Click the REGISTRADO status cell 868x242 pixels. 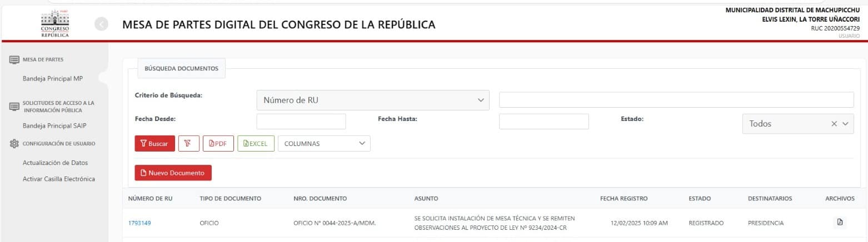point(706,223)
